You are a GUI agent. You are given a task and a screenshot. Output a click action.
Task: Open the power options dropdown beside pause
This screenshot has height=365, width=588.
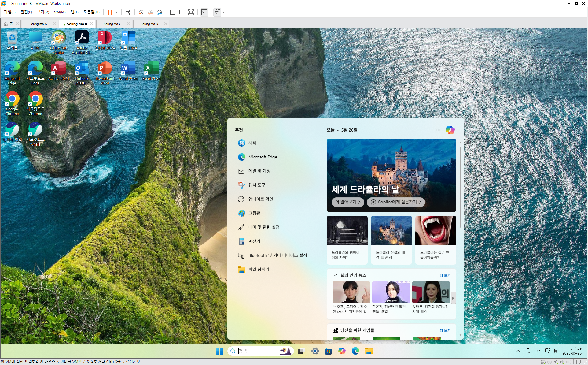pos(116,12)
